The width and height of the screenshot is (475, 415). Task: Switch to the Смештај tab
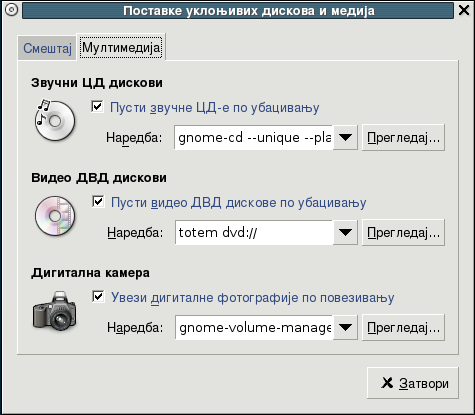(x=47, y=48)
